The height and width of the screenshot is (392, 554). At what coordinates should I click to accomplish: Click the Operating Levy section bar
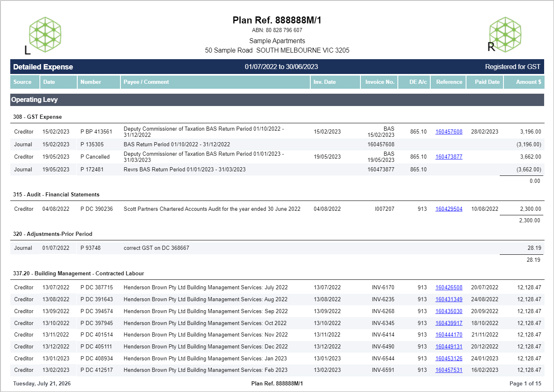click(x=277, y=100)
